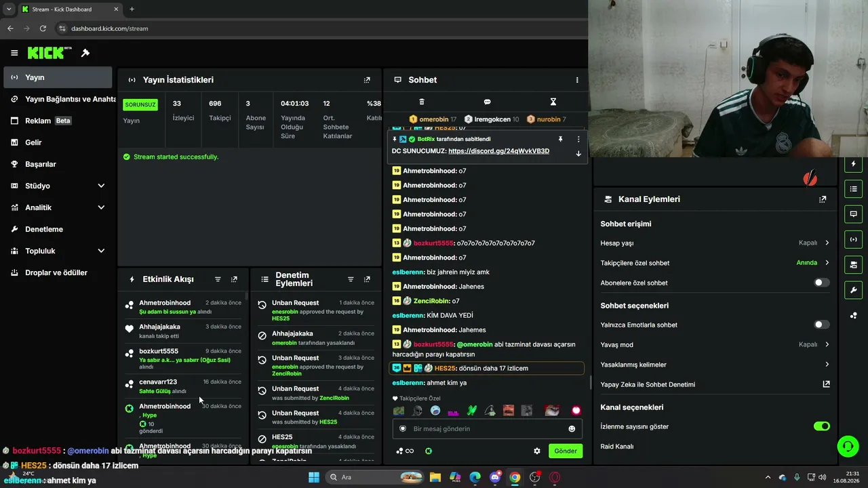Click the taskbar search box
The height and width of the screenshot is (488, 868).
click(374, 477)
